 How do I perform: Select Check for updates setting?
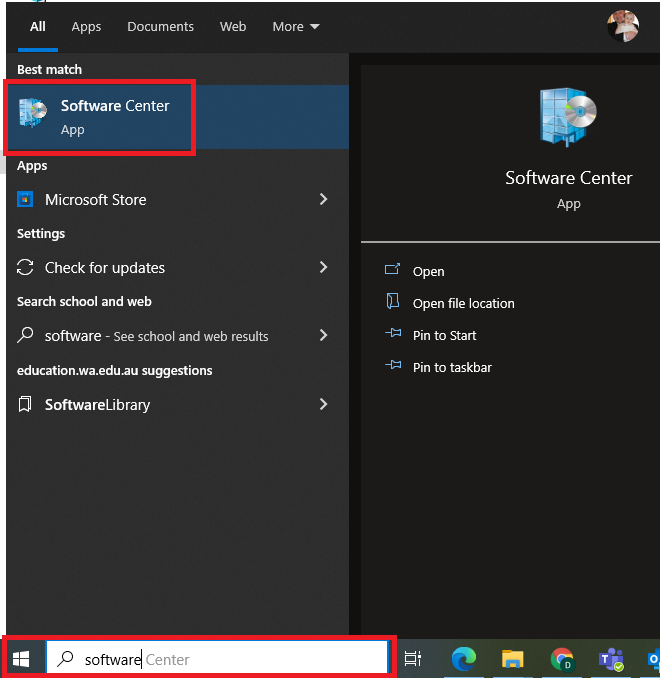(178, 267)
